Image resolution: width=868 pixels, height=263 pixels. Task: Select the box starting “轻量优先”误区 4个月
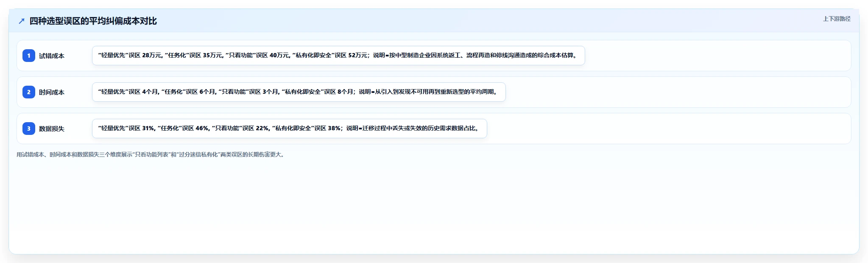point(299,92)
